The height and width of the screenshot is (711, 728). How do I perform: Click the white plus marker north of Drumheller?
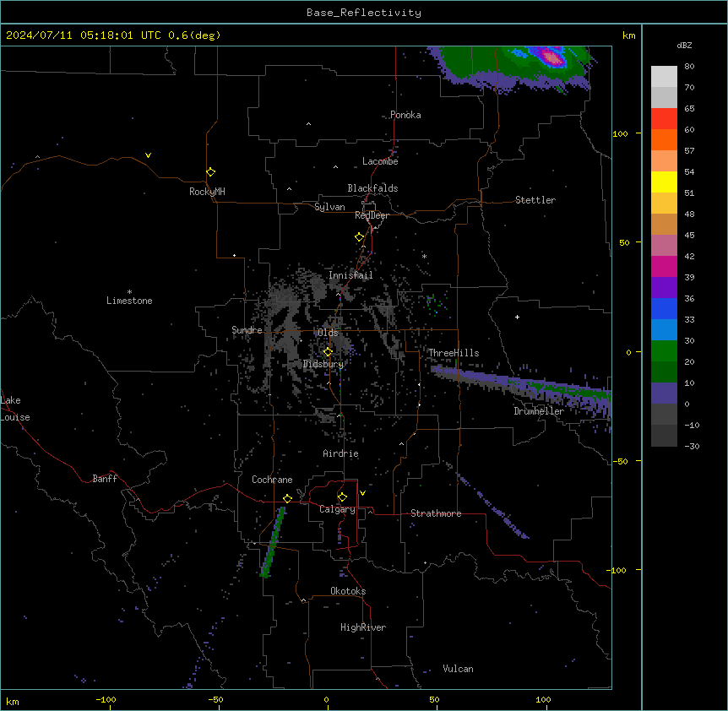pyautogui.click(x=517, y=317)
